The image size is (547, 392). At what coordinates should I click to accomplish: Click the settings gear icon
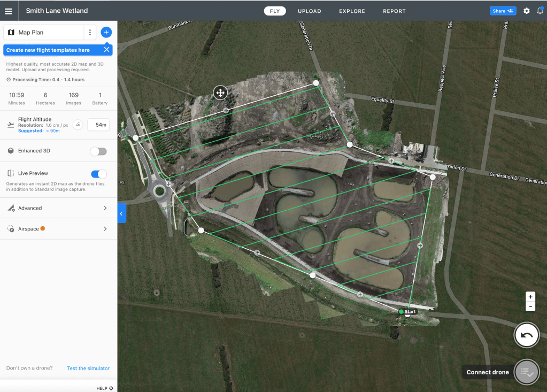[x=526, y=11]
